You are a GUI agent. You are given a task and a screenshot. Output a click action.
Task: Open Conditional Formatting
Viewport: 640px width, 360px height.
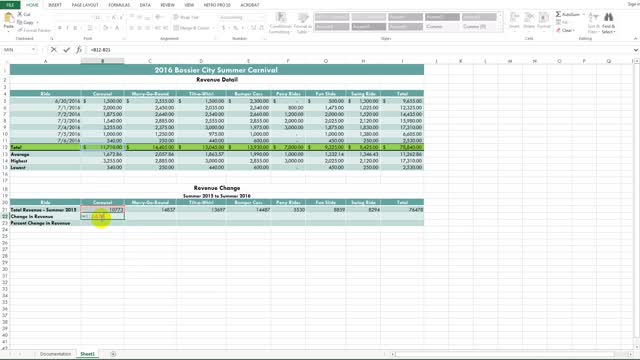pyautogui.click(x=280, y=23)
